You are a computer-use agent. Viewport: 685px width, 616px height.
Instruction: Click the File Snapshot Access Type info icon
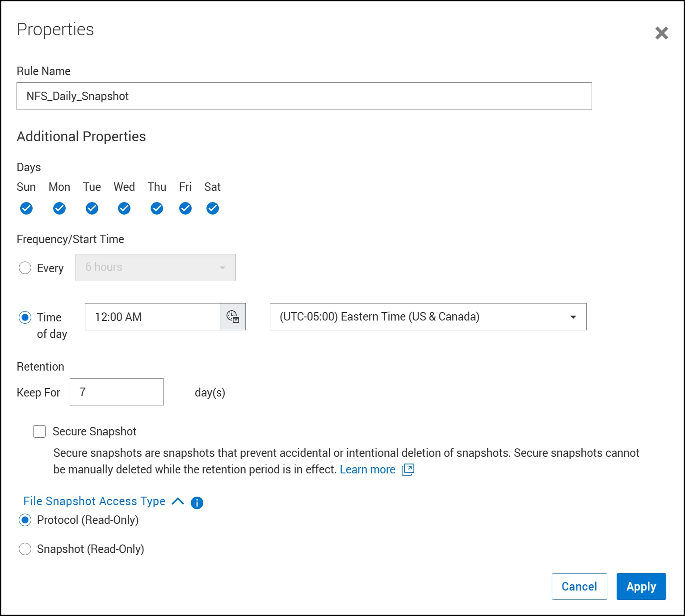click(197, 503)
